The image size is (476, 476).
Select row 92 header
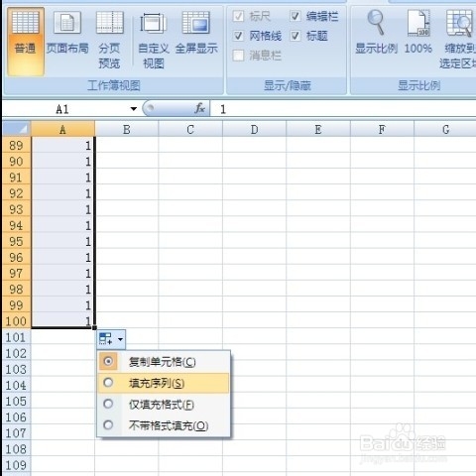tap(16, 193)
